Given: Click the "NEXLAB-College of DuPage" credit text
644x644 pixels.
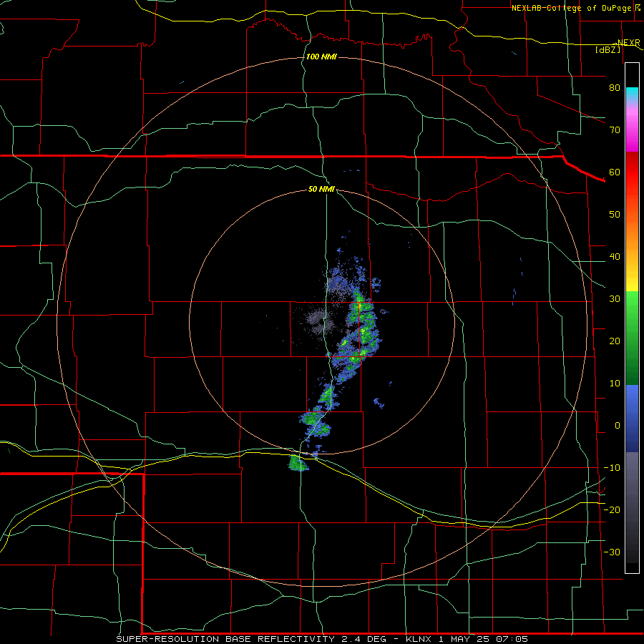Looking at the screenshot, I should click(572, 8).
